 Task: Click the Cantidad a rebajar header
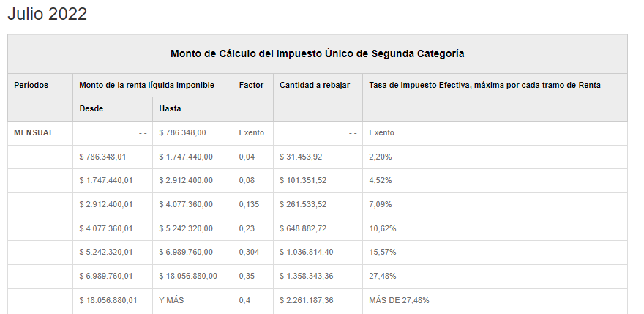pyautogui.click(x=310, y=85)
